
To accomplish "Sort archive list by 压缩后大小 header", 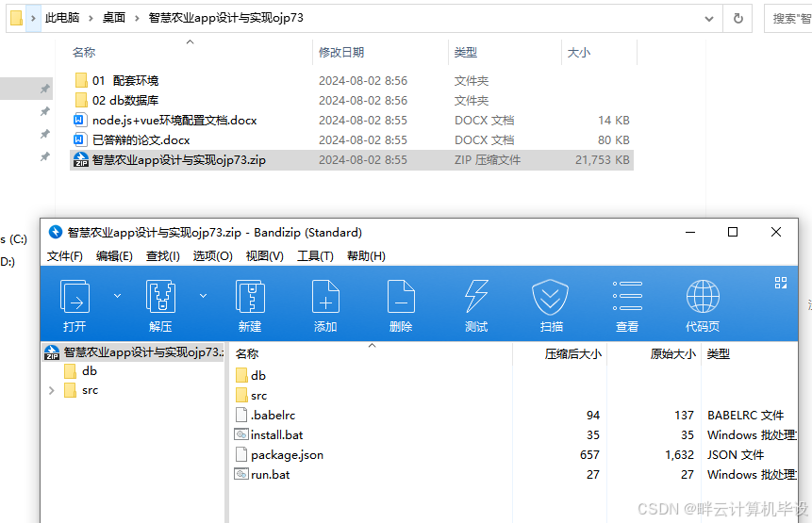I will 572,353.
